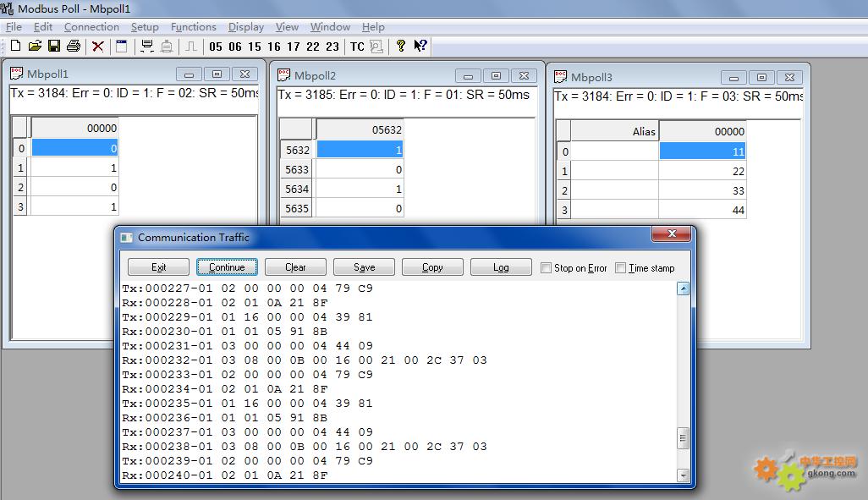Click the greyed icon right of TC
This screenshot has width=868, height=500.
tap(376, 47)
